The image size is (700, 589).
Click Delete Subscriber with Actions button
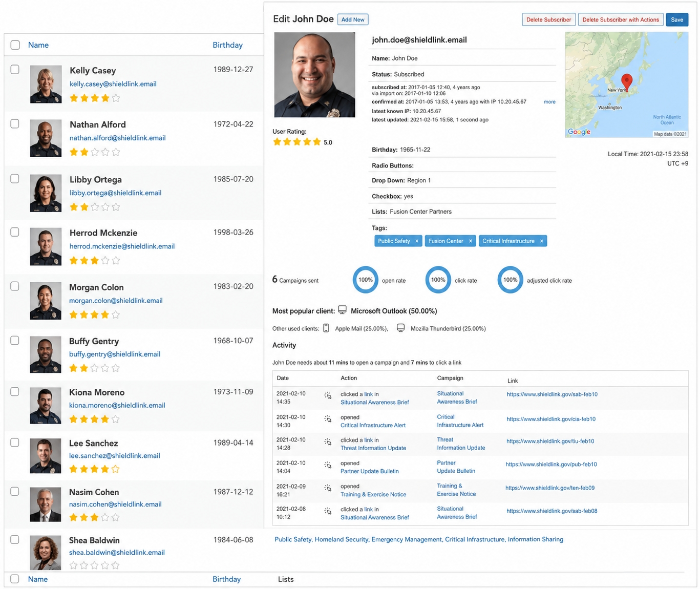621,20
